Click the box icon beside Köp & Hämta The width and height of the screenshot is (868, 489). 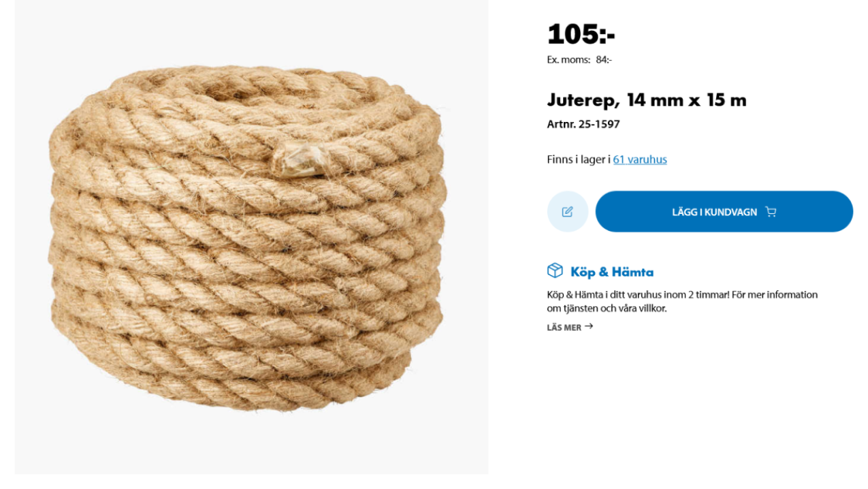[x=555, y=271]
